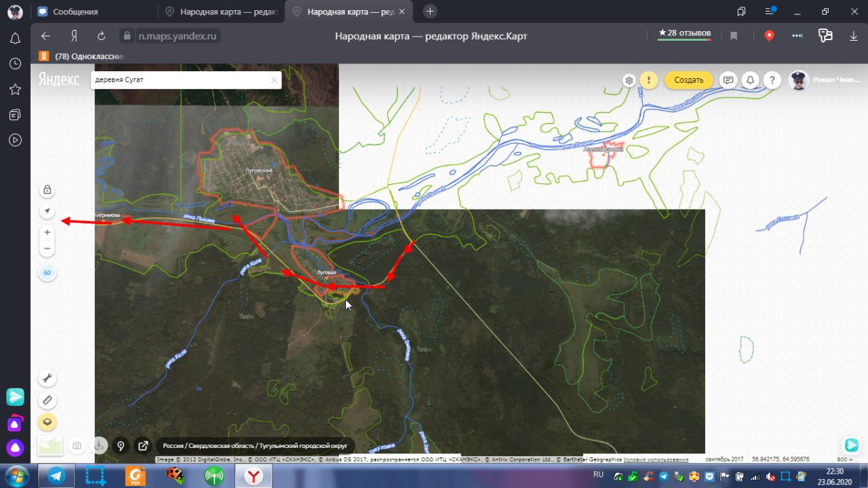Open the comments speech bubble icon

(x=728, y=80)
